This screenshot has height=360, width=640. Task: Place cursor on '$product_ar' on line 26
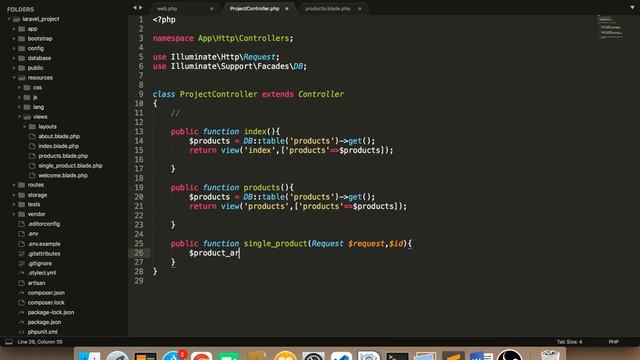[x=214, y=253]
